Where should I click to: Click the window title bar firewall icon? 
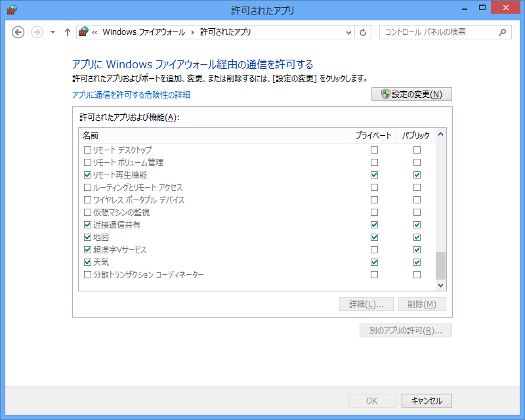12,9
